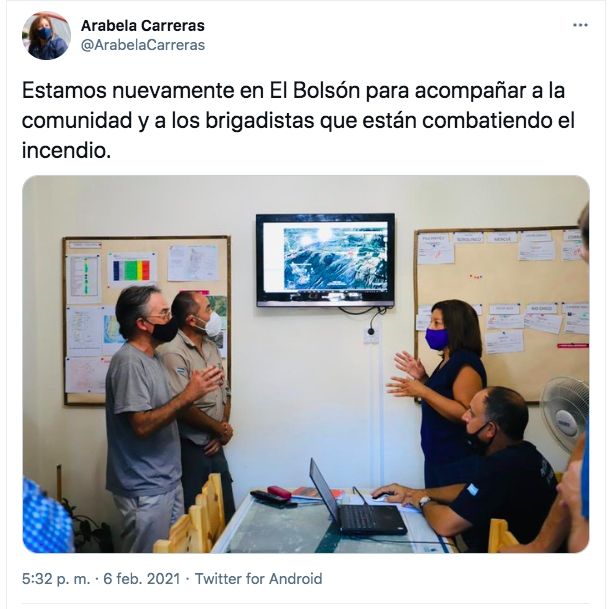Click the colored bar chart on the left corkboard
The height and width of the screenshot is (609, 608).
[132, 270]
